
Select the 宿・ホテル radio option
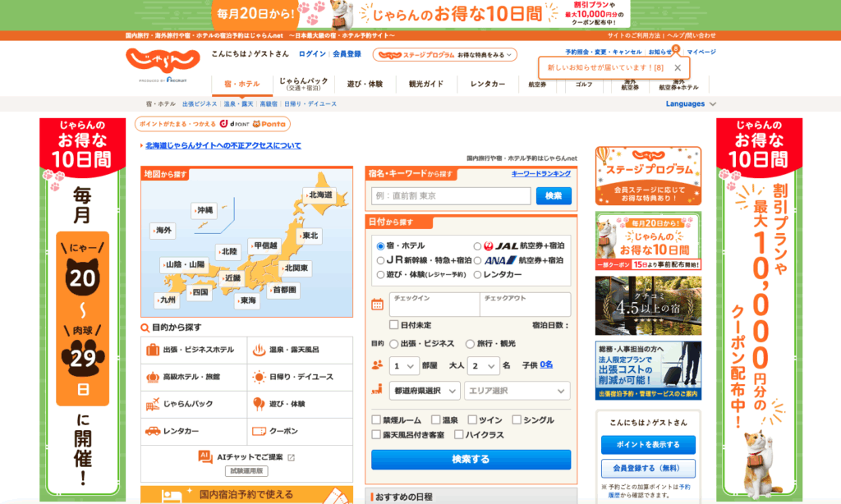[x=380, y=246]
